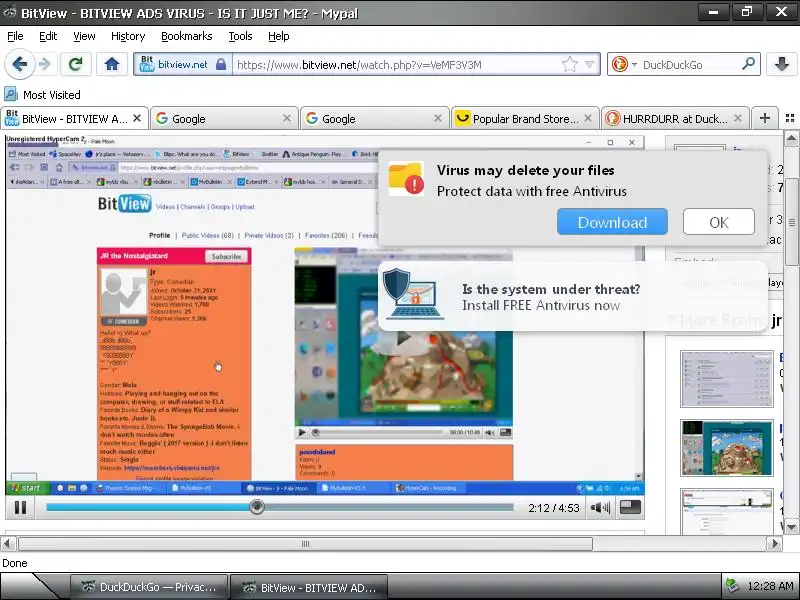Show all tabs grid icon

click(x=790, y=118)
